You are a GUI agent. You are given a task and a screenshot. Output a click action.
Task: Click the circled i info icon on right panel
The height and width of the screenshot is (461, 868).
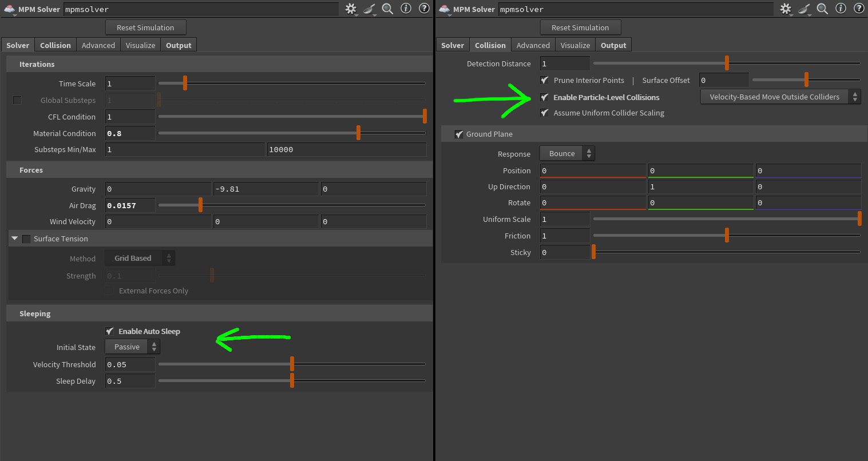point(841,9)
